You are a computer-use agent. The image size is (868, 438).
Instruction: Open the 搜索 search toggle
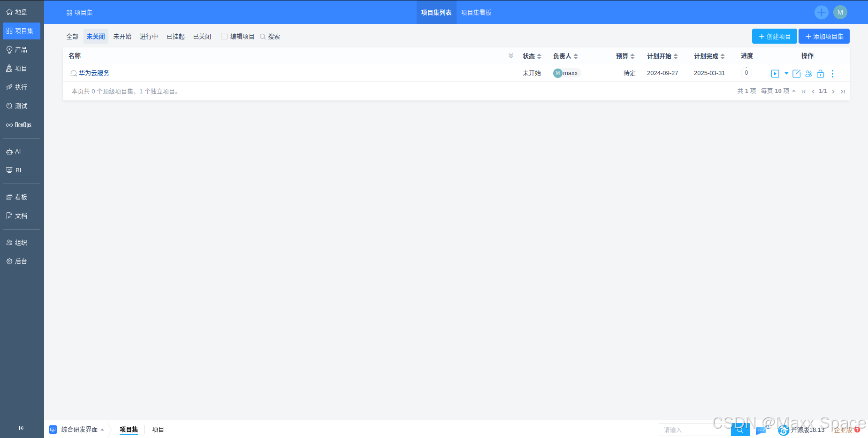click(x=270, y=36)
